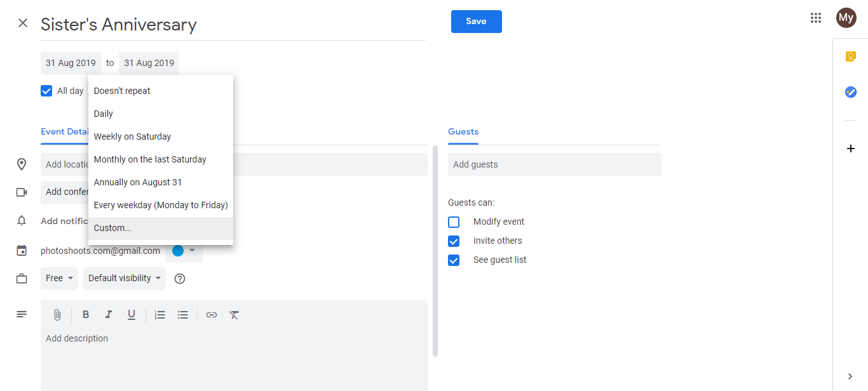Insert a numbered list

click(160, 315)
